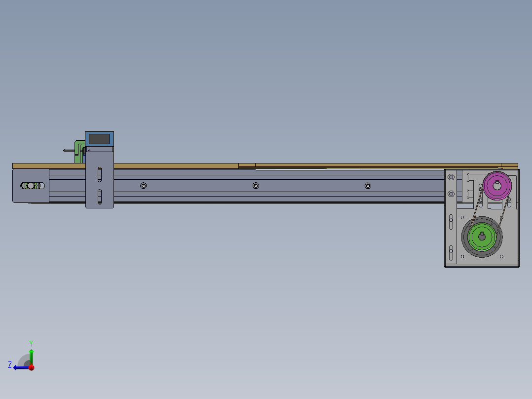Pick the dark screen window on the blue sensor
Screen dimensions: 532x399
click(99, 139)
